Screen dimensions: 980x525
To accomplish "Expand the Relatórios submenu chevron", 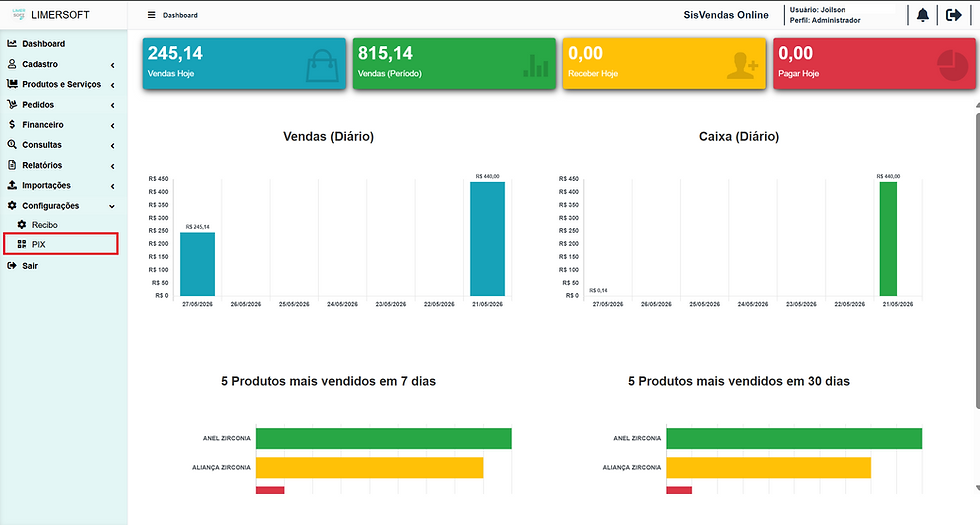I will point(112,166).
